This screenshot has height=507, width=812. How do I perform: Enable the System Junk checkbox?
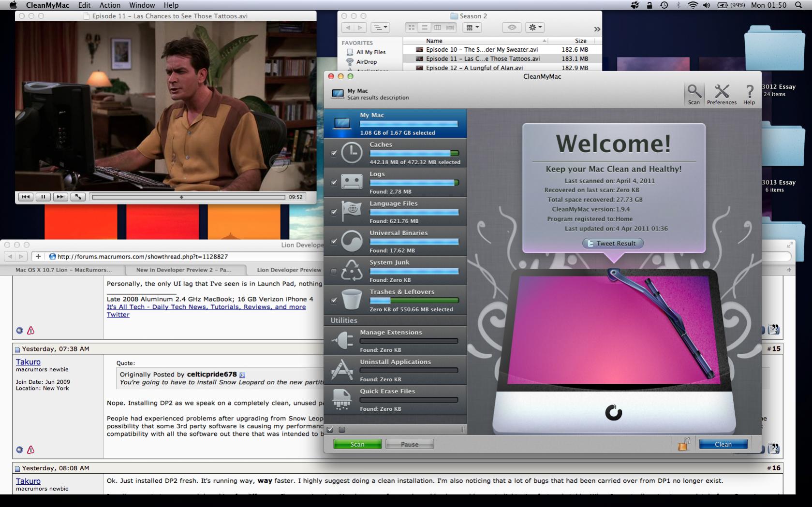(334, 271)
